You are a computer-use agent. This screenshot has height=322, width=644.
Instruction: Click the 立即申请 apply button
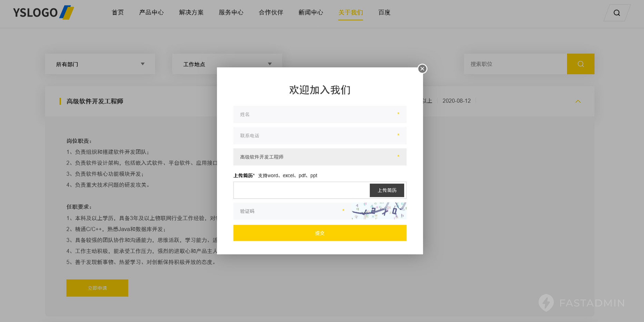pyautogui.click(x=97, y=288)
